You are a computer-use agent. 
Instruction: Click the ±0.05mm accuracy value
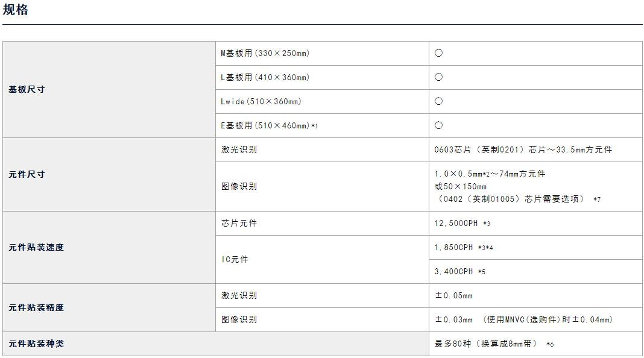(453, 295)
